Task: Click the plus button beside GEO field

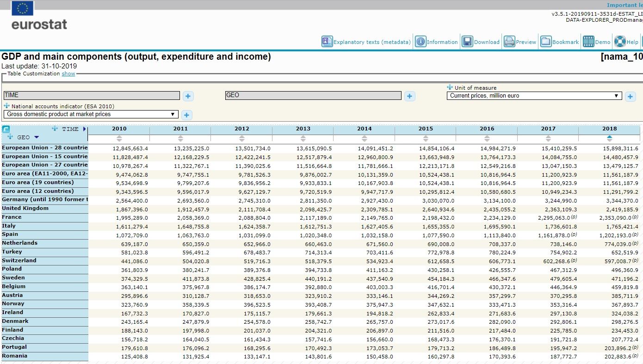Action: [x=409, y=96]
